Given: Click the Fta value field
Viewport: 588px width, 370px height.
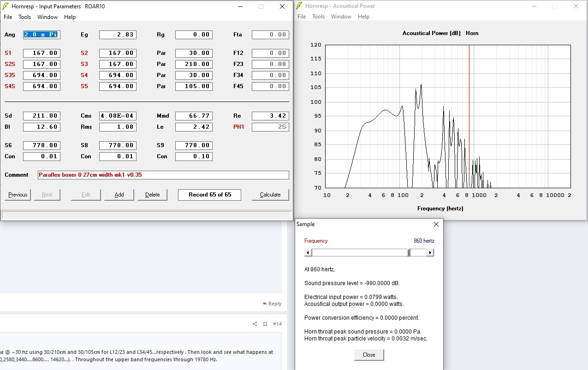Looking at the screenshot, I should pyautogui.click(x=270, y=35).
